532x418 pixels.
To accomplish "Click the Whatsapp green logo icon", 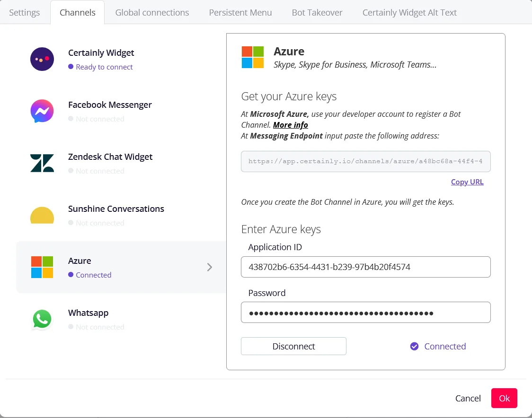I will coord(42,319).
